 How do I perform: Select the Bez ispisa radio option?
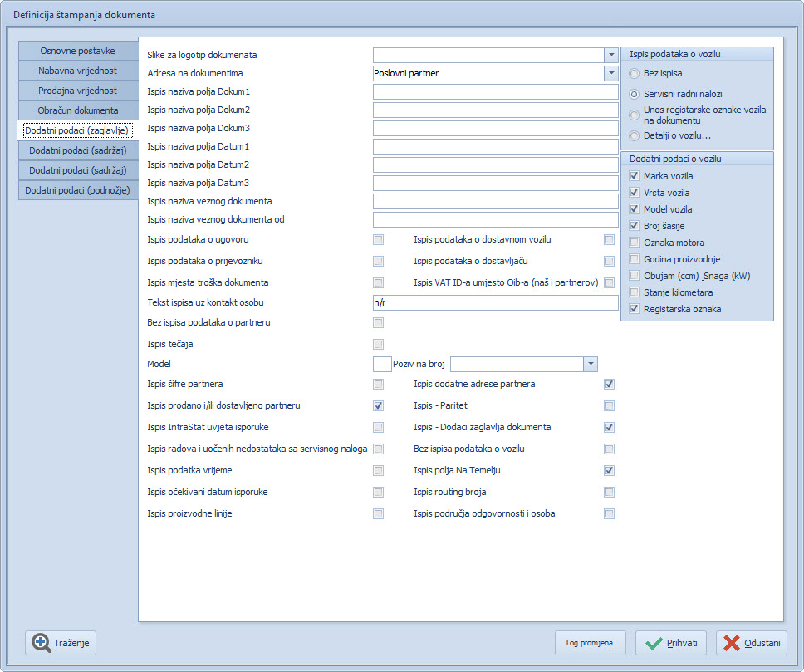click(635, 74)
